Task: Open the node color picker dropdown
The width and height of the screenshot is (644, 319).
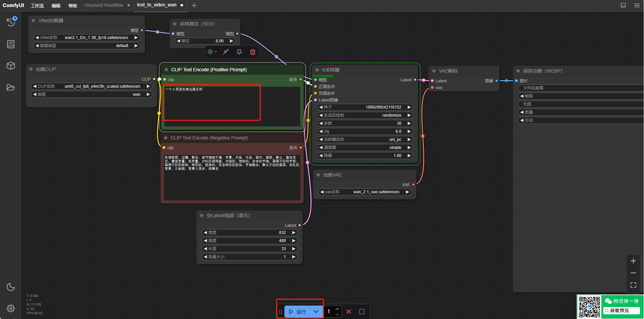Action: coord(212,52)
